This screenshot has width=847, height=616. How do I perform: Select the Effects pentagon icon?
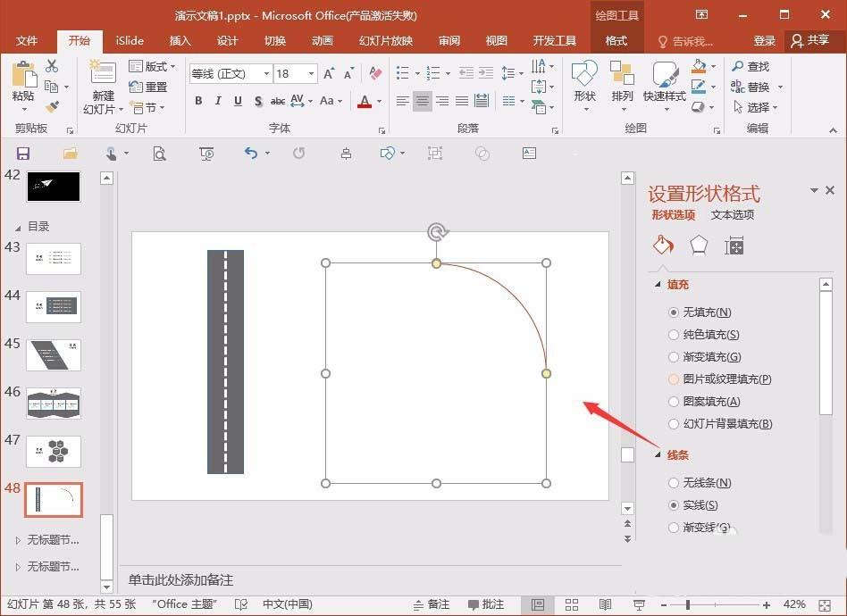[698, 245]
